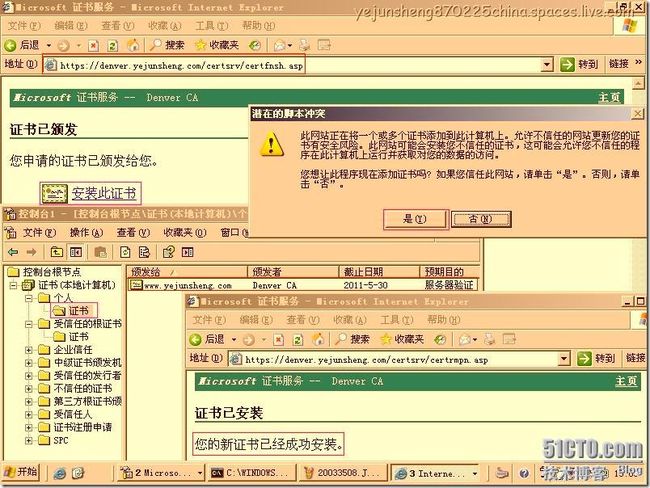Expand the 不信任的证书 folder node
Image resolution: width=650 pixels, height=488 pixels.
point(29,389)
